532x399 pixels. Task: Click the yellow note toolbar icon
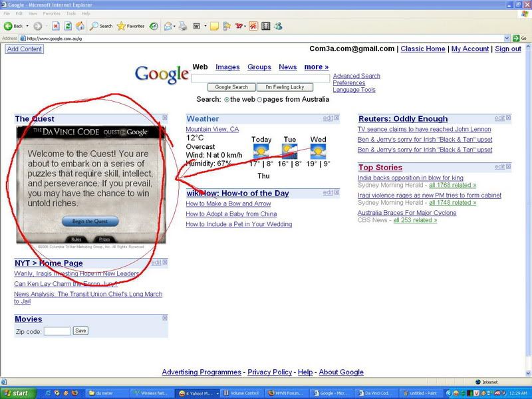[x=214, y=26]
